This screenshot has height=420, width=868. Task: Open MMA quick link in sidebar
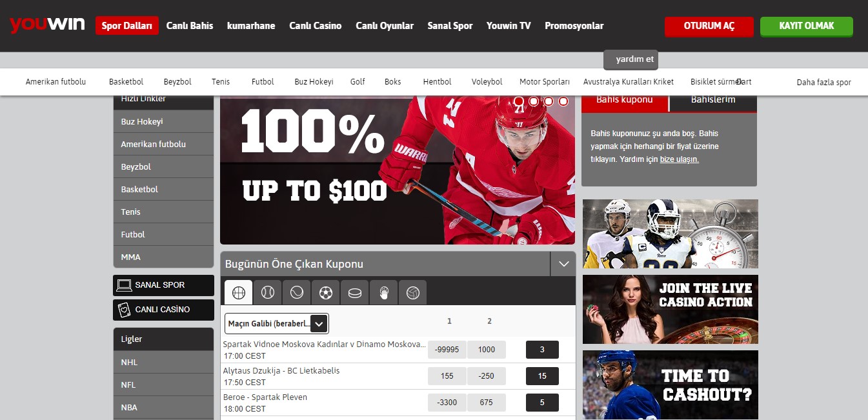coord(163,257)
